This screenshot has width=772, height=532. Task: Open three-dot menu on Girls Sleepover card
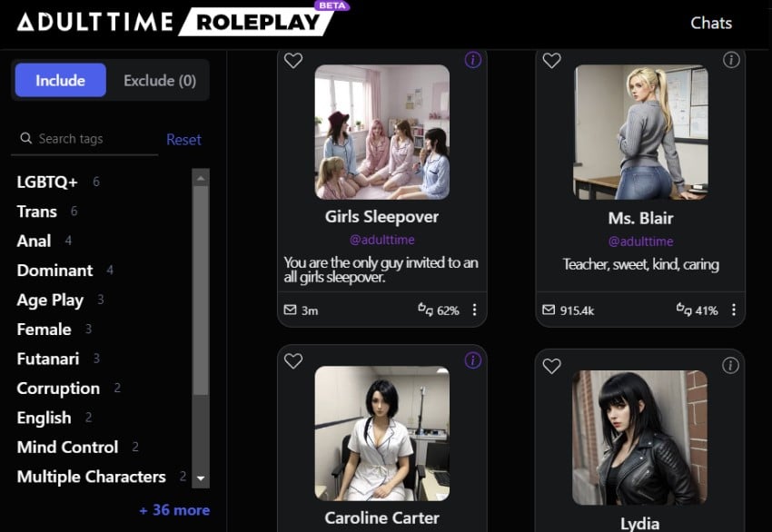[474, 310]
